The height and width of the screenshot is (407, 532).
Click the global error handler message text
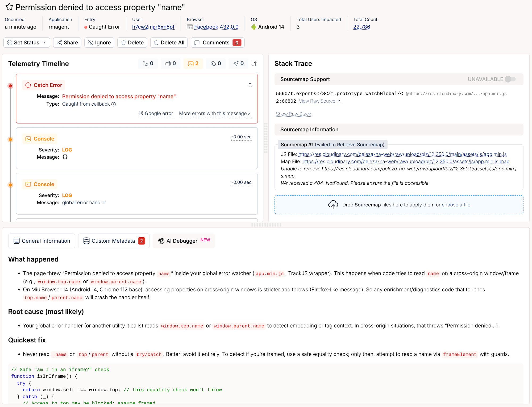[84, 203]
